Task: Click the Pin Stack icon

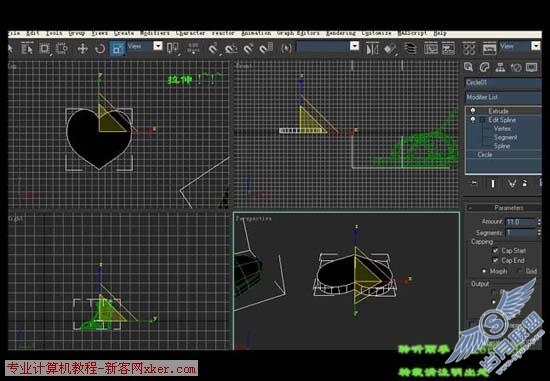Action: [x=474, y=183]
